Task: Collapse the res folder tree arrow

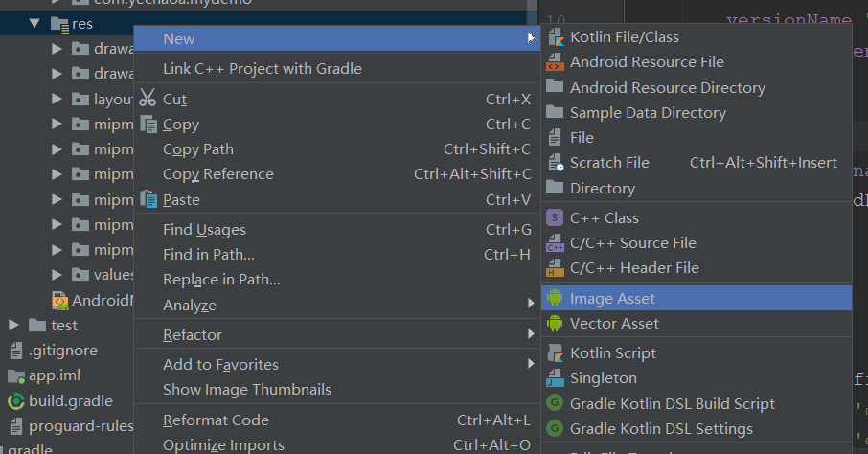Action: click(34, 24)
